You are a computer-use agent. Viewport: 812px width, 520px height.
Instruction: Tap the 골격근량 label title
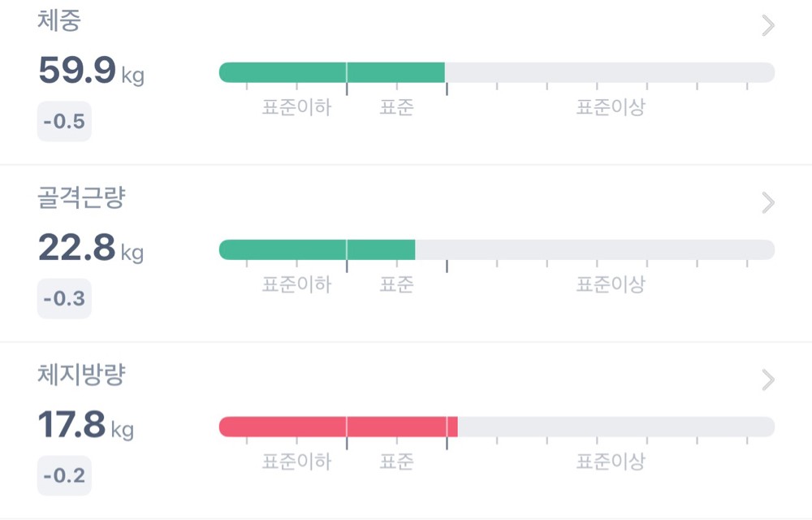(81, 198)
